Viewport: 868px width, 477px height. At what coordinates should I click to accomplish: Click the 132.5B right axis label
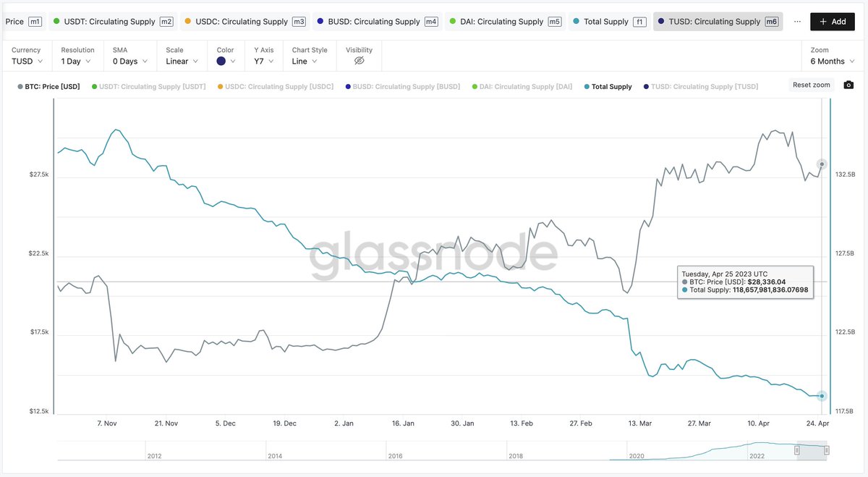coord(845,175)
